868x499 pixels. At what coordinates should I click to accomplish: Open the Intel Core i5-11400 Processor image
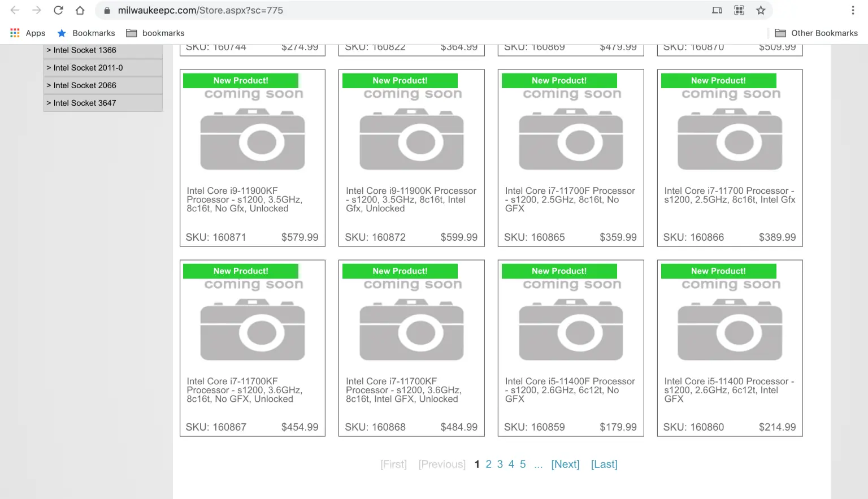click(x=730, y=320)
